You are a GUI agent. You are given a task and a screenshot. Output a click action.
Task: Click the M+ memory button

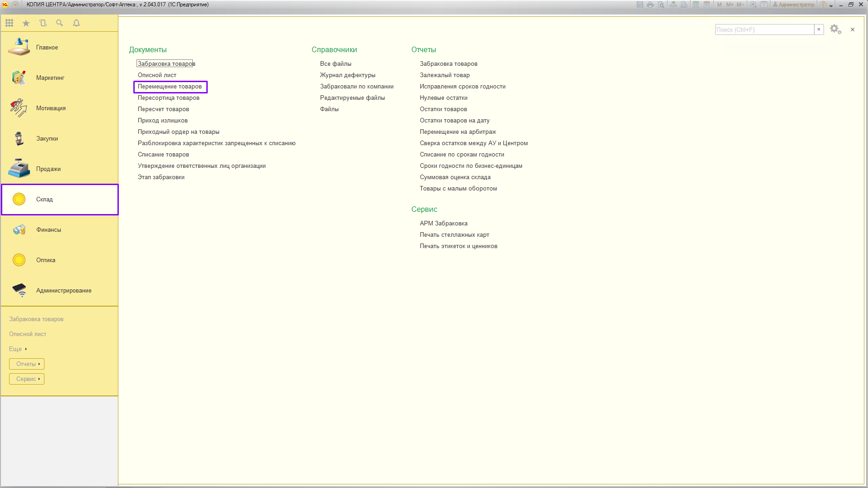(730, 5)
